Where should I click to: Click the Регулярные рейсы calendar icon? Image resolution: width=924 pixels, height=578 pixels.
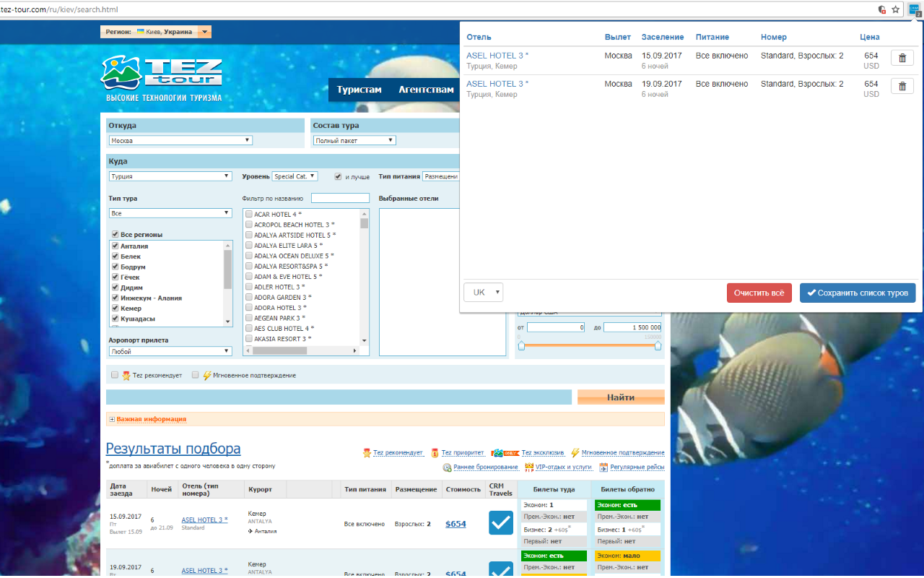tap(603, 467)
